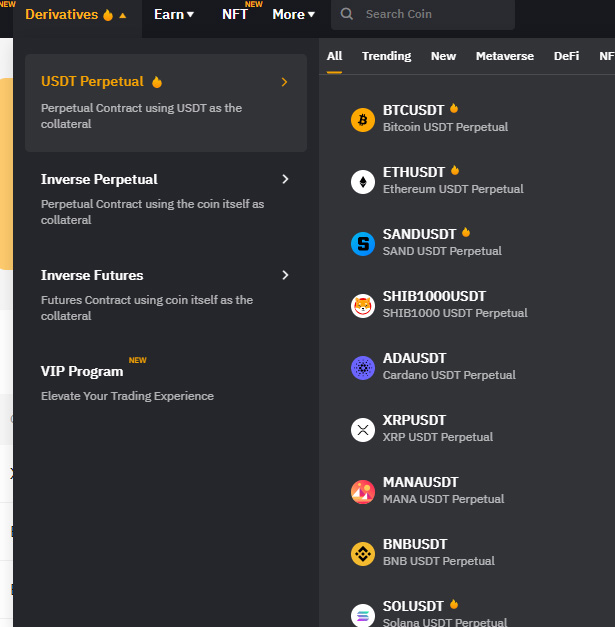Expand Inverse Futures submenu arrow
Image resolution: width=615 pixels, height=627 pixels.
point(285,275)
